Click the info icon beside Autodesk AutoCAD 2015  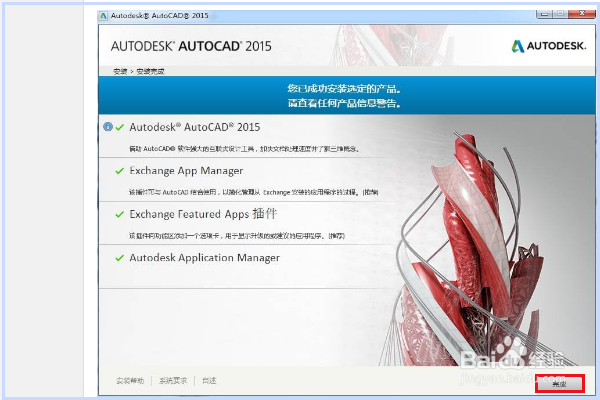pyautogui.click(x=108, y=127)
